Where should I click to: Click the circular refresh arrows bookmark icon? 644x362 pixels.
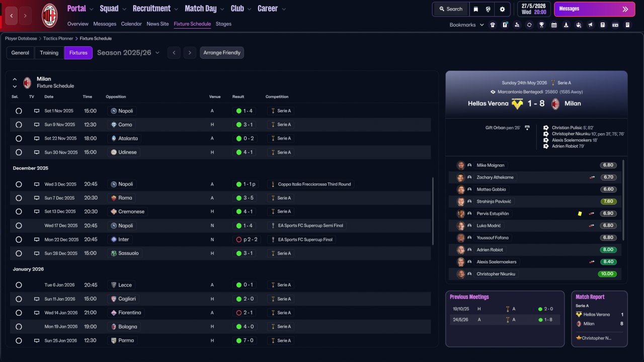pyautogui.click(x=529, y=25)
